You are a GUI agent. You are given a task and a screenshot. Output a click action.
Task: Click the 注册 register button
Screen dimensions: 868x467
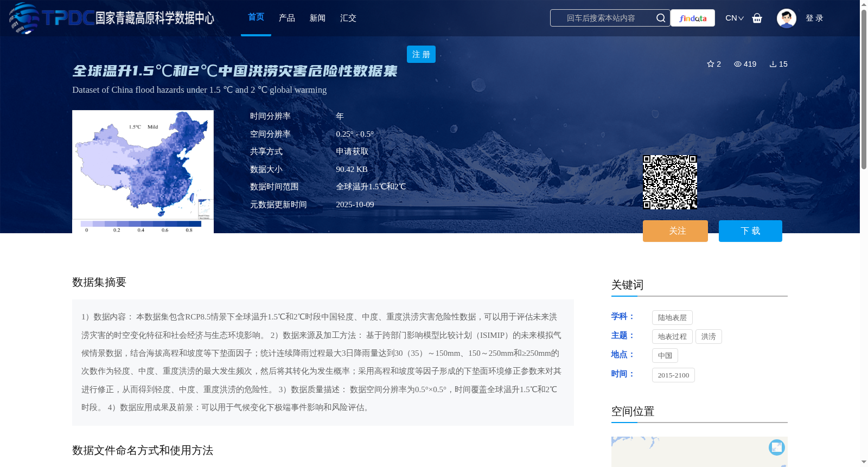(x=421, y=54)
